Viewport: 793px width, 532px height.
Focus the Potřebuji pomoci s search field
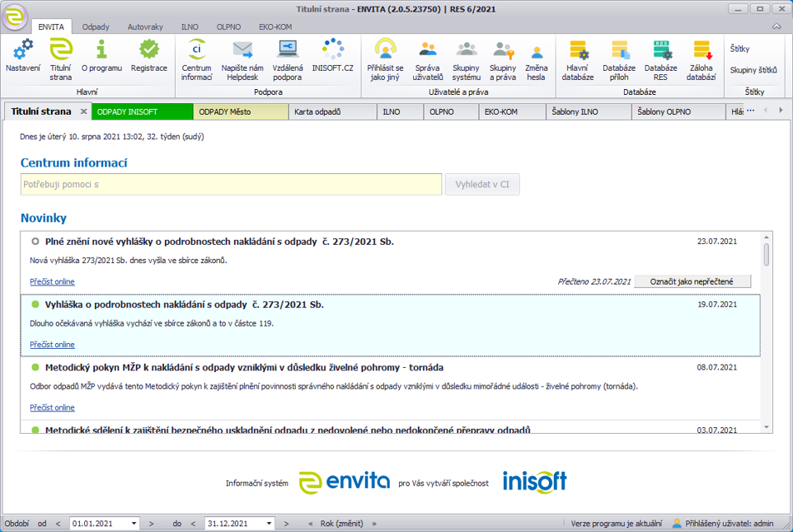pyautogui.click(x=231, y=185)
